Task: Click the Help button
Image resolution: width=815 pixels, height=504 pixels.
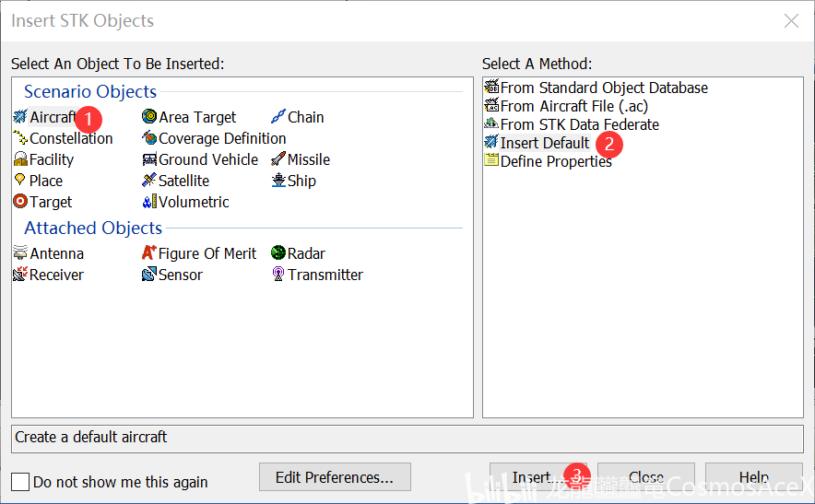Action: coord(753,477)
